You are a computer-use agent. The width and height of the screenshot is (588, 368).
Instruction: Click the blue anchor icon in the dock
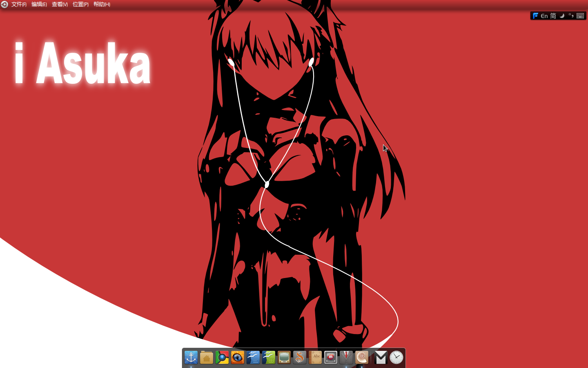pos(191,358)
